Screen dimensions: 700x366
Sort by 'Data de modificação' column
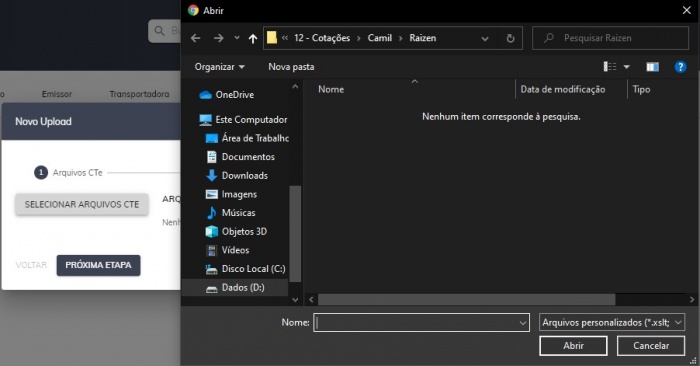coord(563,89)
